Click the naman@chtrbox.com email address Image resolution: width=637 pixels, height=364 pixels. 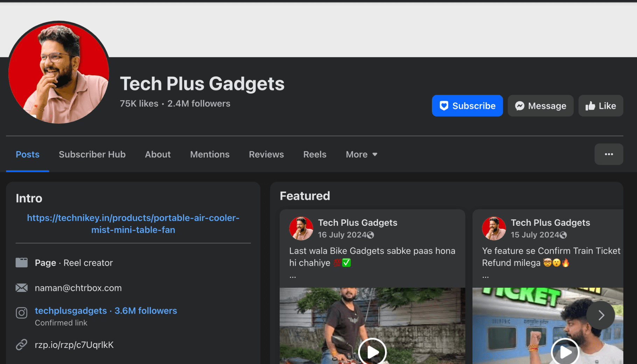[78, 288]
